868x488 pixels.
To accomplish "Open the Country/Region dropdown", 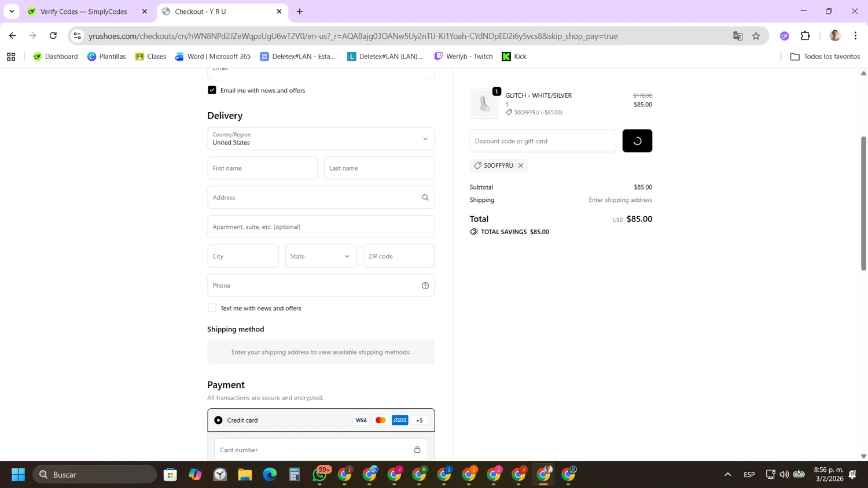I will point(321,139).
